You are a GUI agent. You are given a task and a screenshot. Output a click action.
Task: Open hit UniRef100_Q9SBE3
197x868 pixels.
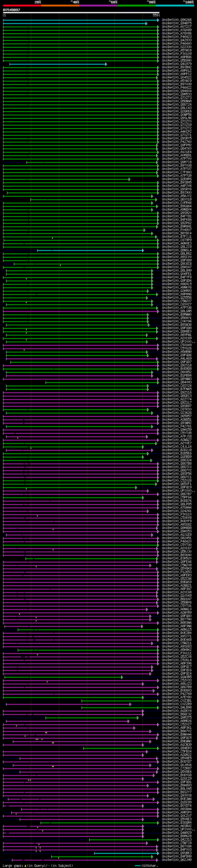click(x=176, y=853)
